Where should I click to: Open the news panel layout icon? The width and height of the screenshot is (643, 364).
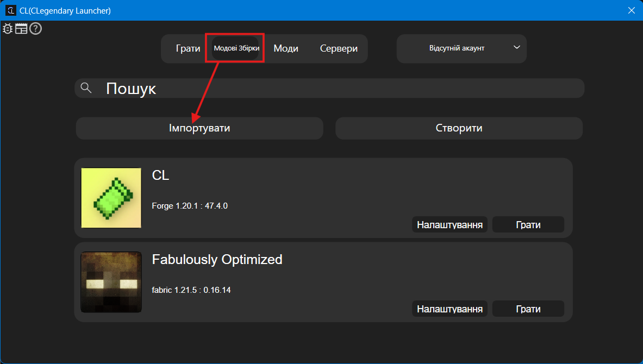point(21,29)
